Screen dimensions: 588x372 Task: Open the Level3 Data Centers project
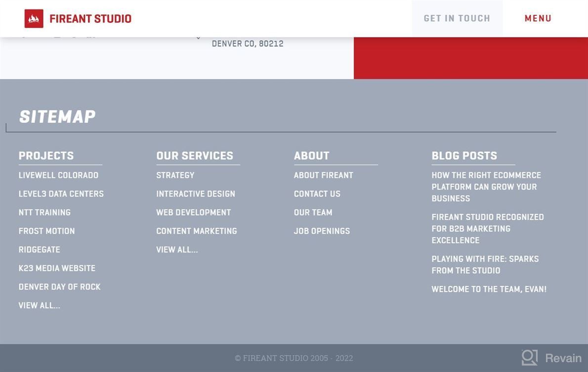[x=61, y=194]
